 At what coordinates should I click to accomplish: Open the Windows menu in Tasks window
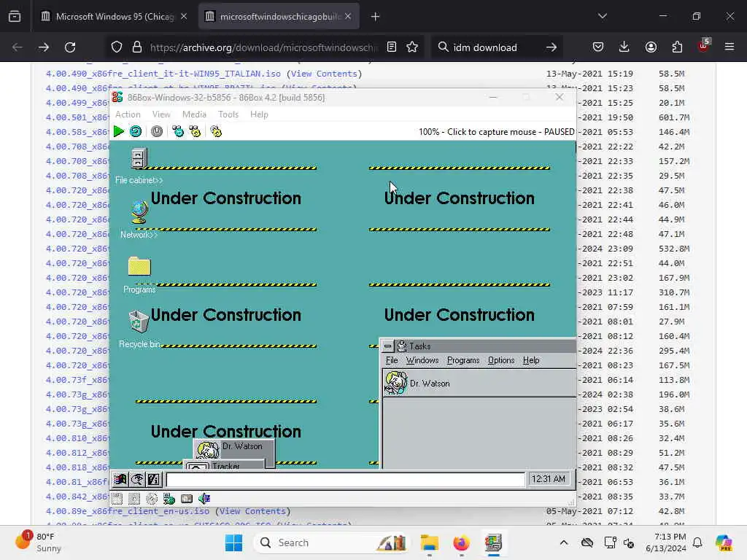click(x=422, y=360)
